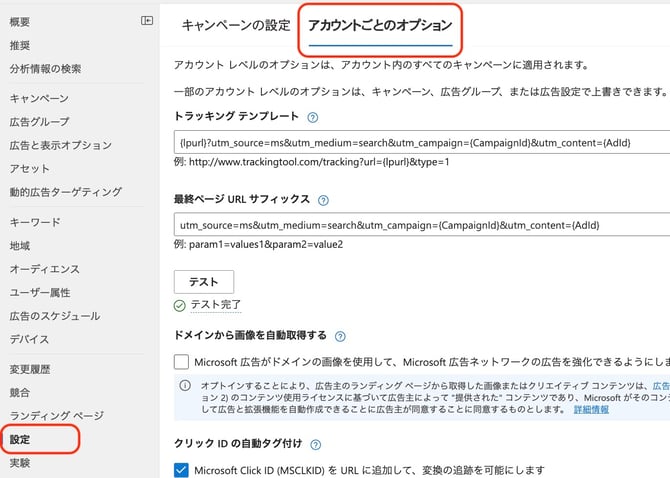Click the info icon in opt-in notice
The height and width of the screenshot is (478, 670).
tap(185, 386)
